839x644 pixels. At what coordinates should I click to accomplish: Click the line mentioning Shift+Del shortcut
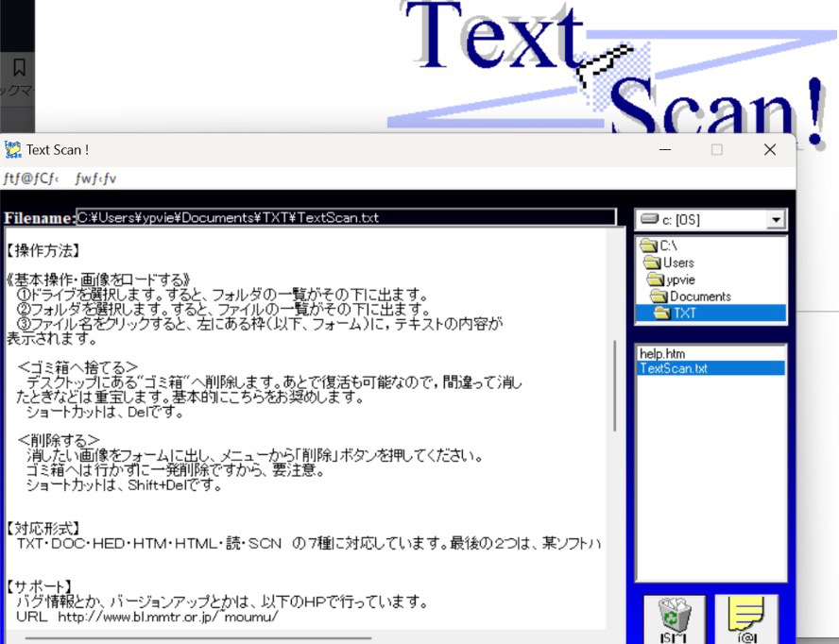(124, 485)
